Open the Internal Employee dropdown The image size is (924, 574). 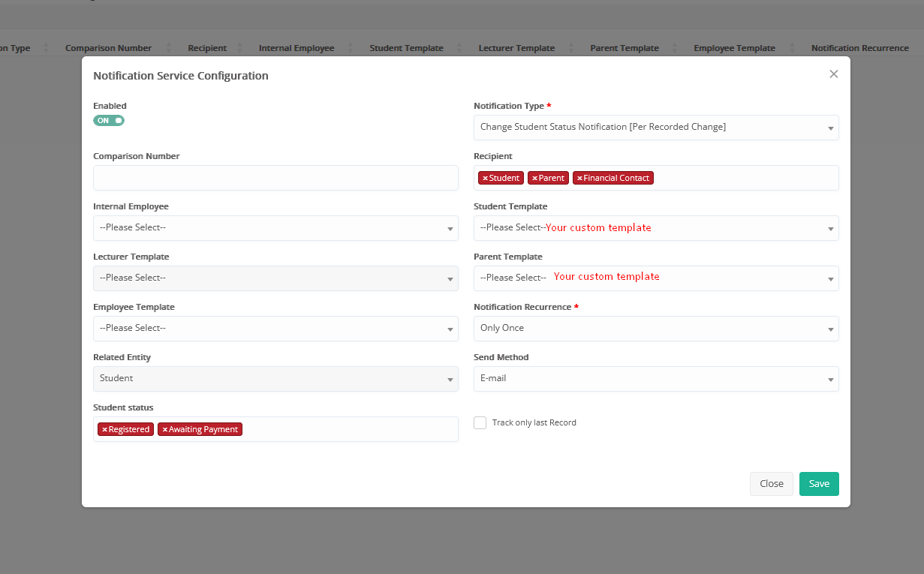click(275, 228)
